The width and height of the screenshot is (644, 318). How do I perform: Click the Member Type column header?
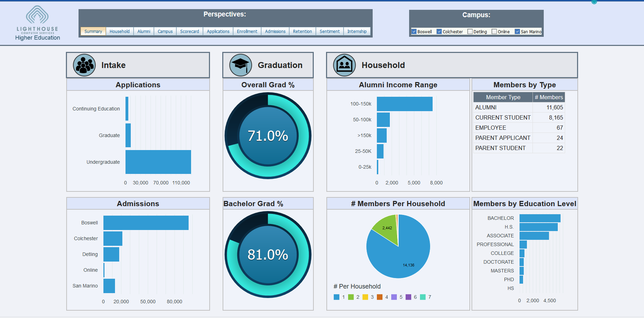503,97
